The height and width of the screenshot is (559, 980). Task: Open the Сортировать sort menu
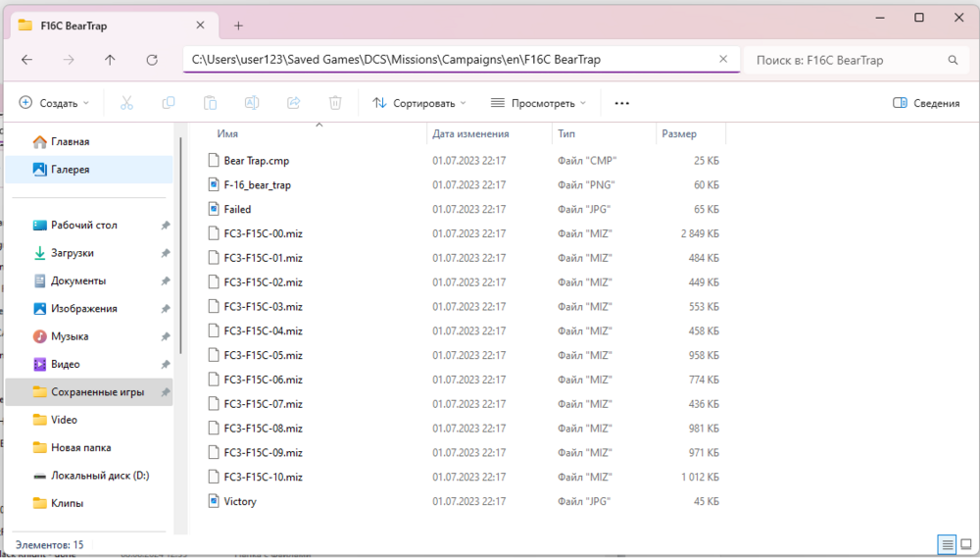tap(419, 103)
